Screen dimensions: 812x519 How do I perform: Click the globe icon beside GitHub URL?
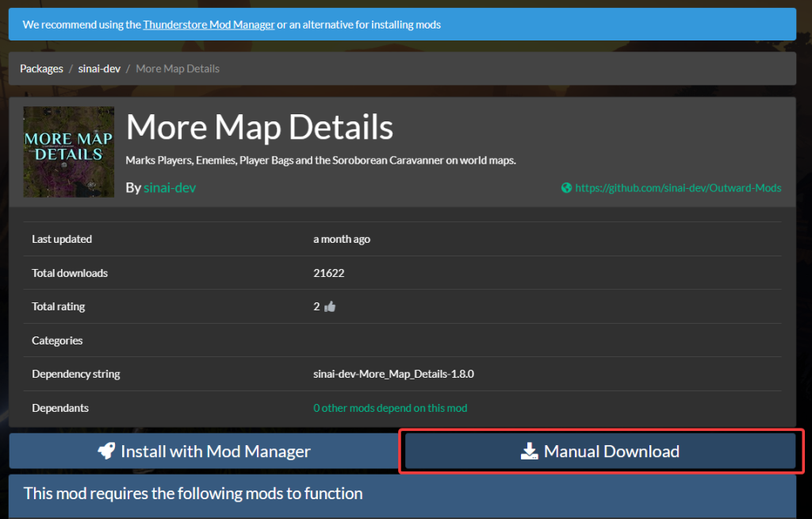tap(566, 188)
